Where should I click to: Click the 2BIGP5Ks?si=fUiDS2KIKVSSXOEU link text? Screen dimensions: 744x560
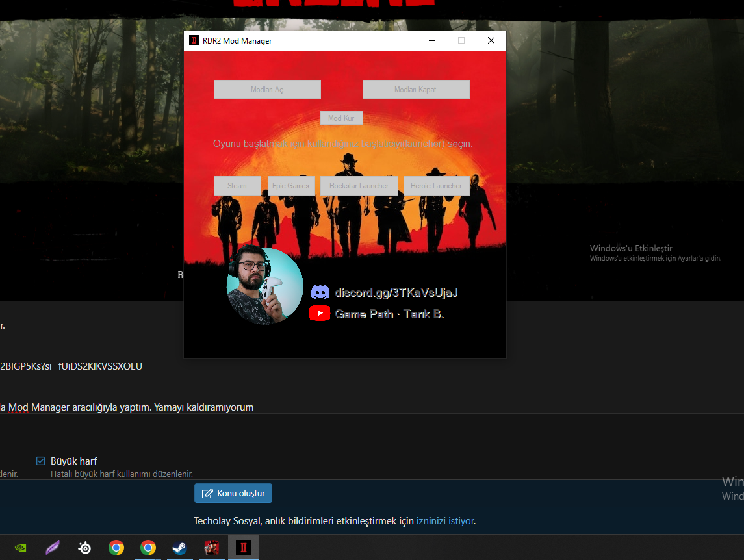point(71,366)
